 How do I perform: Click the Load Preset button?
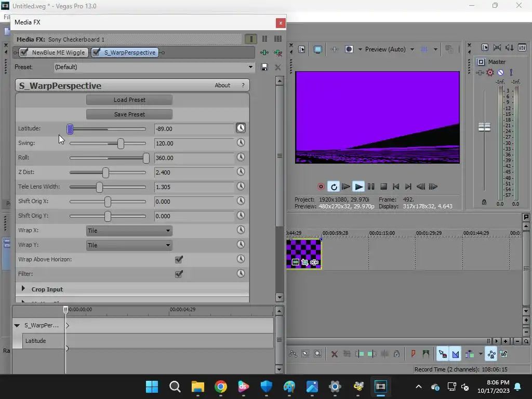click(129, 100)
